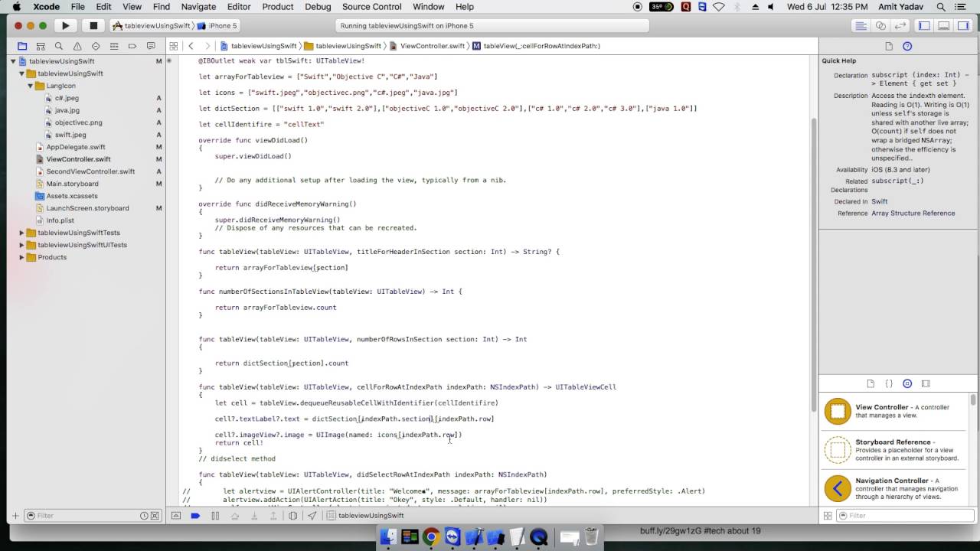
Task: Open the Test navigator diamond icon
Action: (96, 46)
